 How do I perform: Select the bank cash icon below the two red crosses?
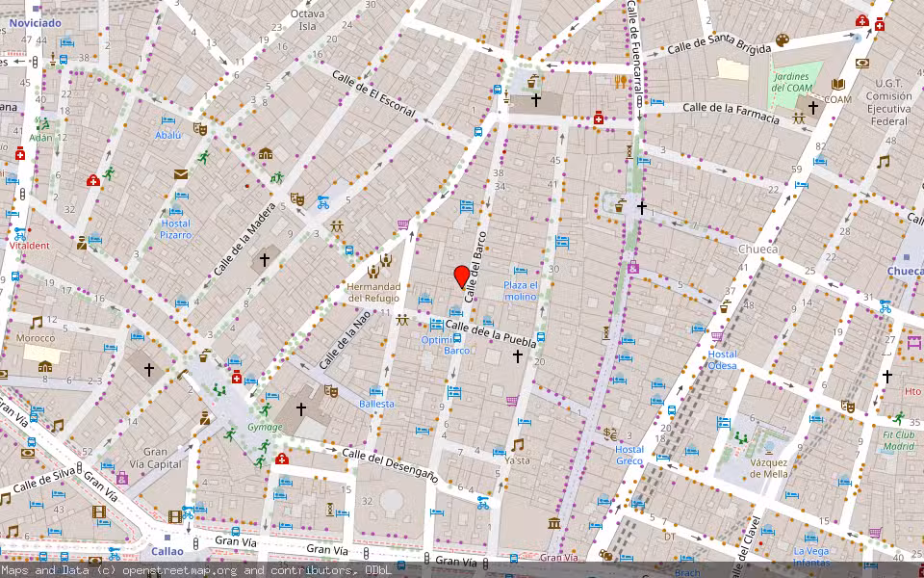click(862, 64)
